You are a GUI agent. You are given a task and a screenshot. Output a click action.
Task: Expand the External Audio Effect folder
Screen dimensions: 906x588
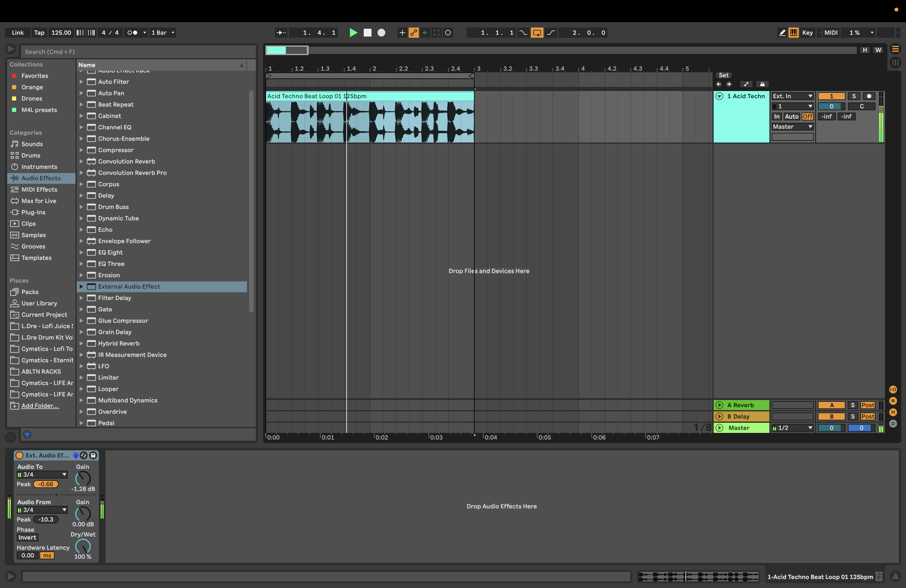click(x=81, y=287)
